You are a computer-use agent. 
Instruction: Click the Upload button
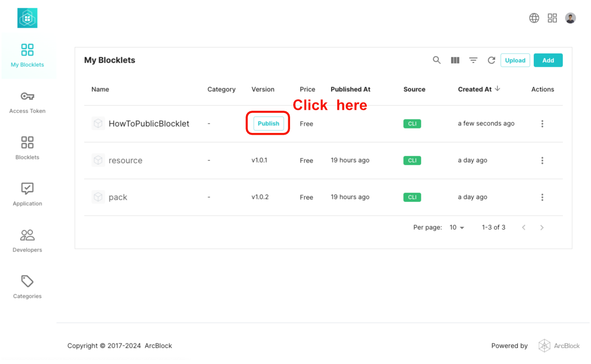coord(515,60)
